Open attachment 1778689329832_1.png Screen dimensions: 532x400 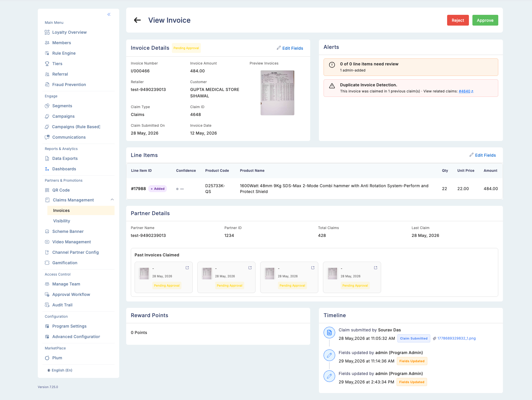click(454, 338)
